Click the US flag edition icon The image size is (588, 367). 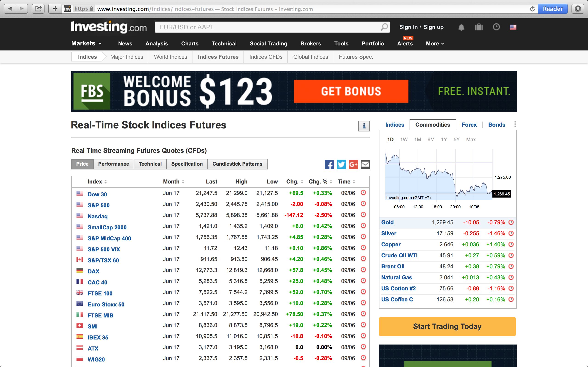click(513, 27)
